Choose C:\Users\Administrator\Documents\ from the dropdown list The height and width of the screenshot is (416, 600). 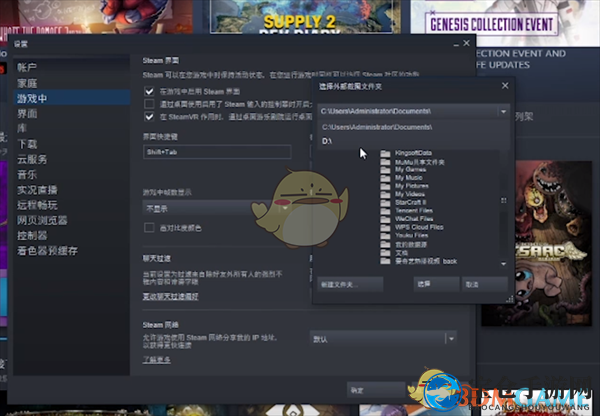(413, 127)
